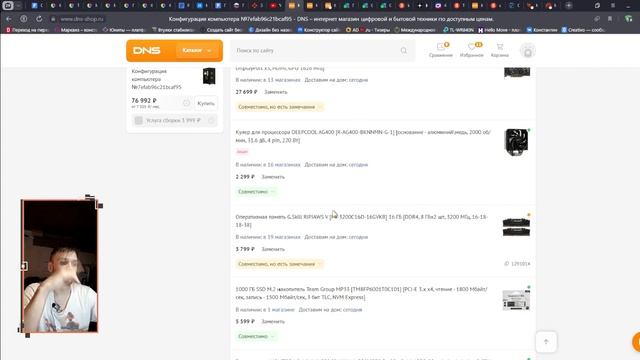Focus the site search field
Screen dimensions: 640x360
pos(316,51)
